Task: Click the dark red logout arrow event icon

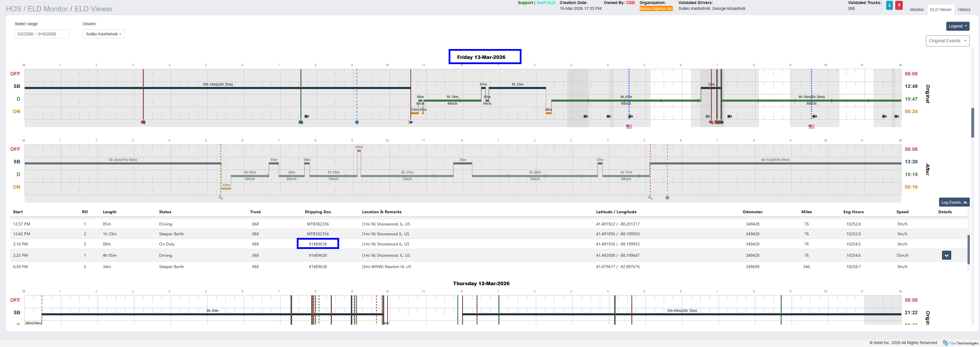Action: [411, 122]
